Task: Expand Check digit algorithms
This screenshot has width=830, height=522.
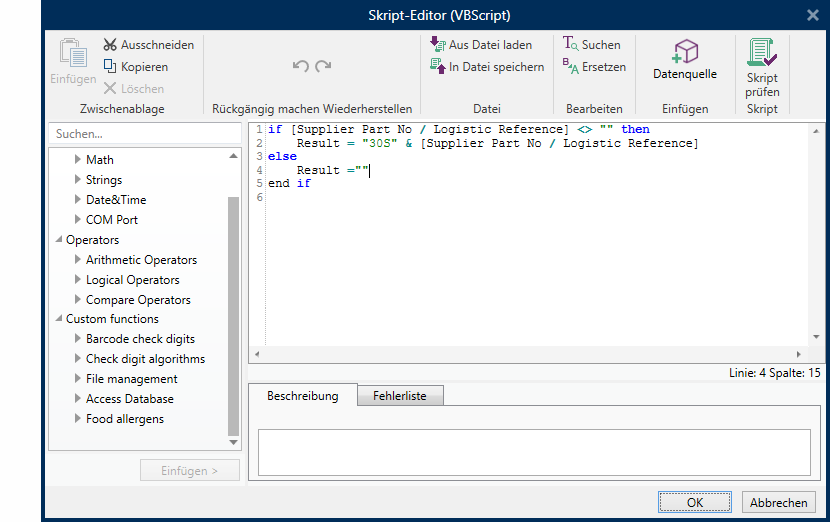Action: 78,358
